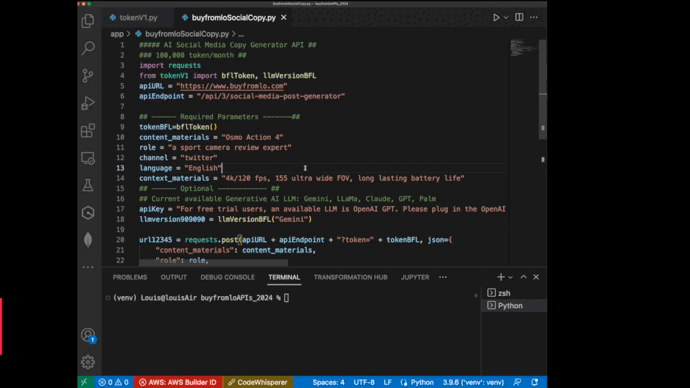The height and width of the screenshot is (388, 690).
Task: Open the new terminal launch profile dropdown
Action: click(x=510, y=277)
